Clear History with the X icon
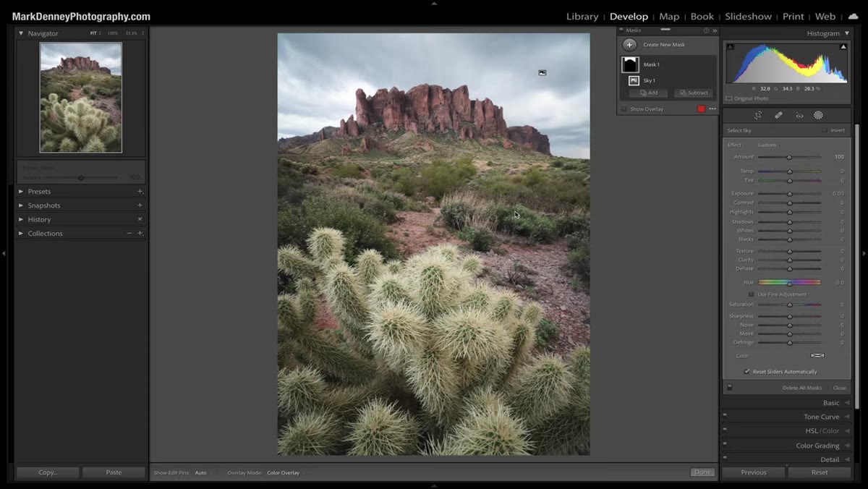Screen dimensions: 868x489 pyautogui.click(x=140, y=219)
